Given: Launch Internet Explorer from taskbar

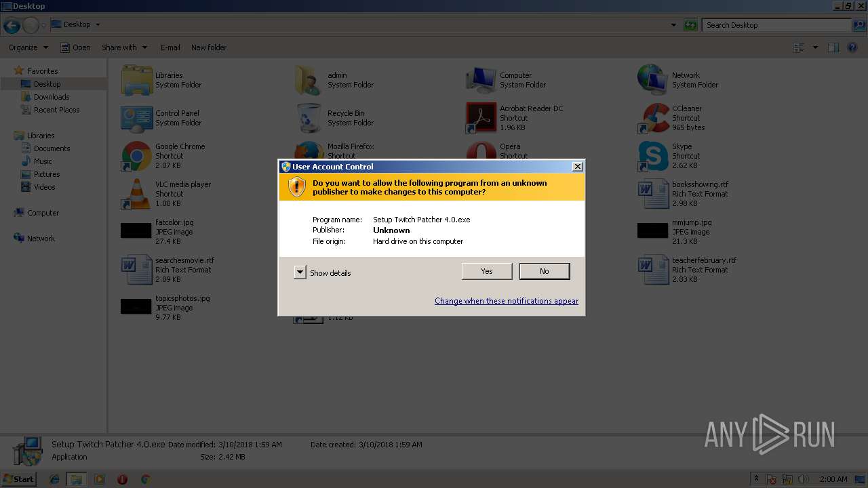Looking at the screenshot, I should point(54,479).
